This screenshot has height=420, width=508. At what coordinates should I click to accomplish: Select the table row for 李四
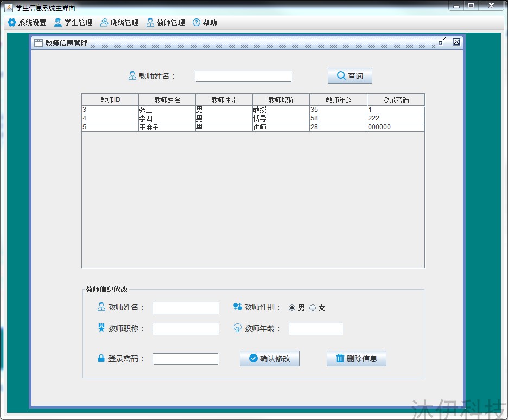pyautogui.click(x=253, y=118)
